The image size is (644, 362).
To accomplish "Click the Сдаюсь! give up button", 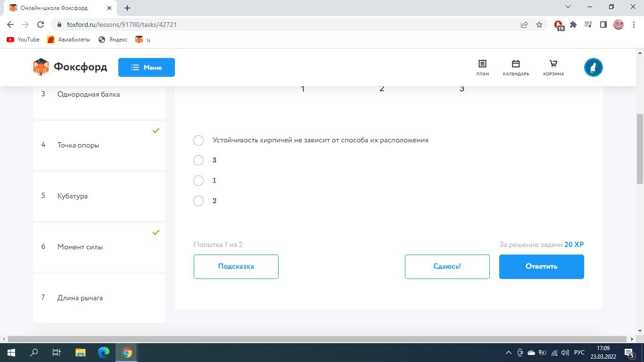I will click(447, 267).
